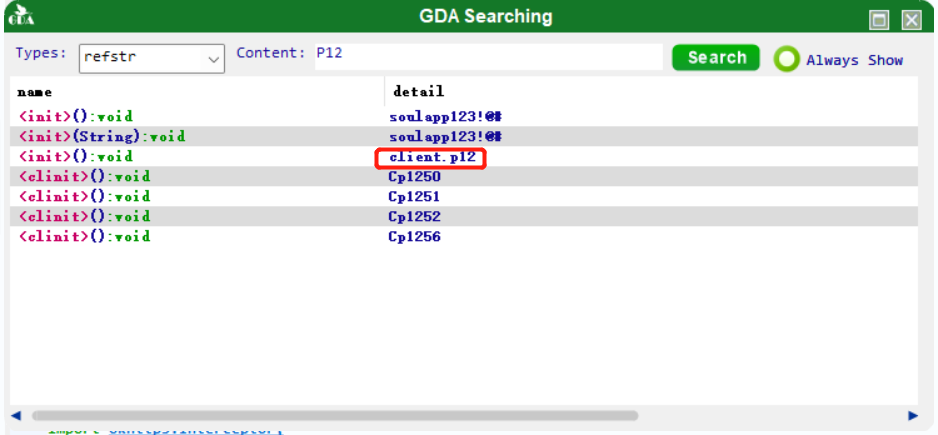Click the horizontal scrollbar thumb
This screenshot has width=938, height=435.
click(335, 415)
